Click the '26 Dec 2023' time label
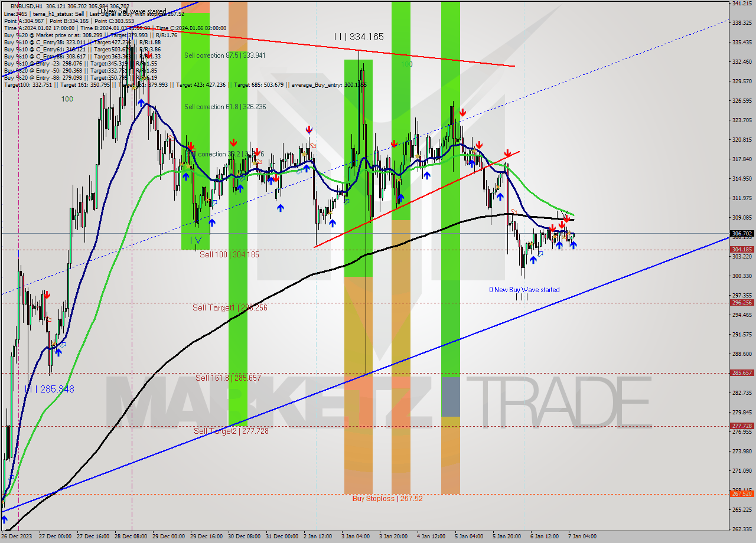 [17, 537]
